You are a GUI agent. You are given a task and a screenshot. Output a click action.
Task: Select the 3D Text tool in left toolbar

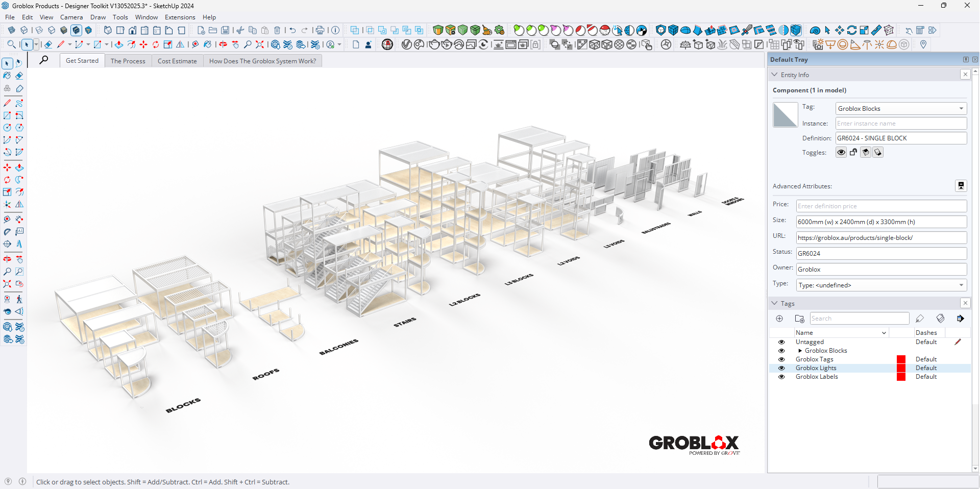(x=19, y=244)
